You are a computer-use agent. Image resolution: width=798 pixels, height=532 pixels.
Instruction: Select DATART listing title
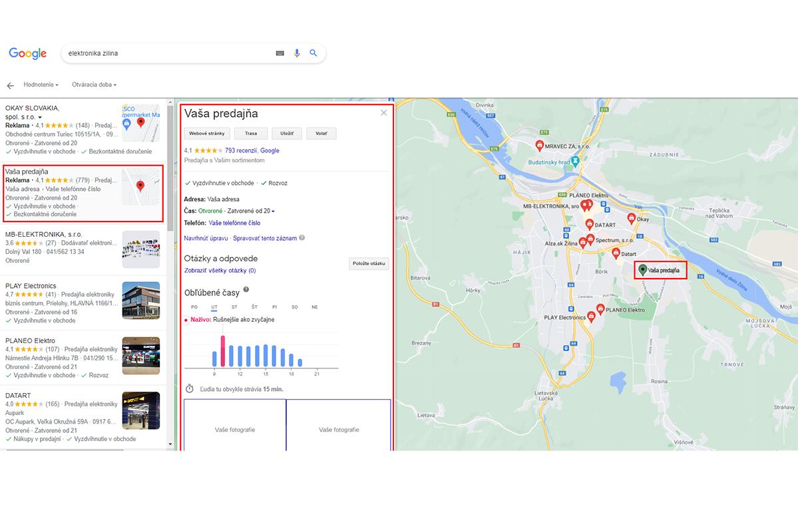18,395
